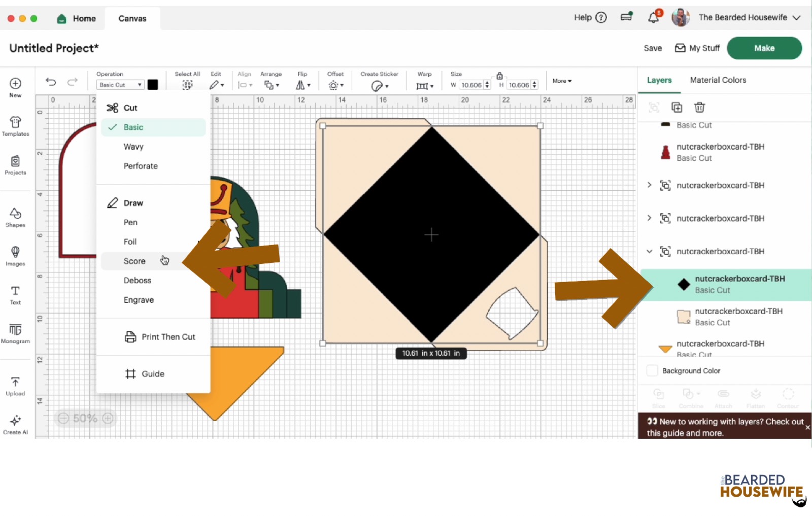
Task: Collapse the expanded nutcrackerboxcard-TBH group
Action: pyautogui.click(x=650, y=251)
